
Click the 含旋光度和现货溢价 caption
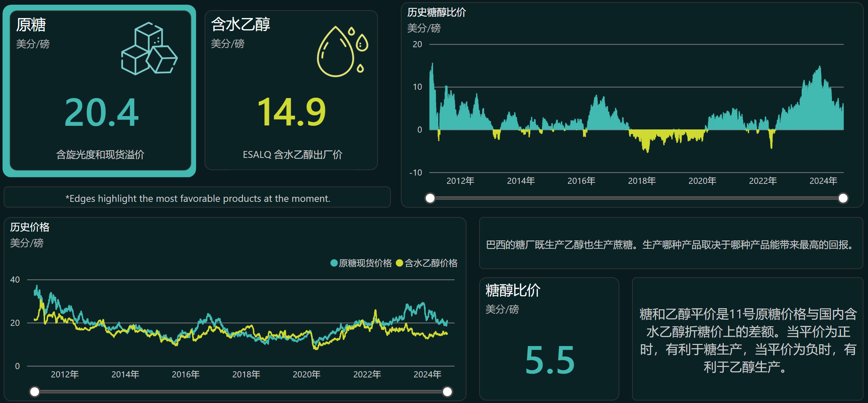(100, 155)
